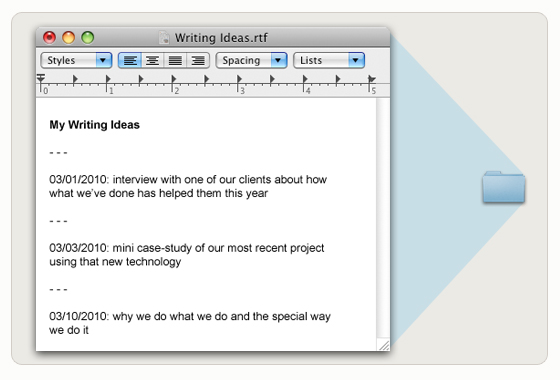This screenshot has width=560, height=380.
Task: Select justified text alignment icon
Action: [x=175, y=60]
